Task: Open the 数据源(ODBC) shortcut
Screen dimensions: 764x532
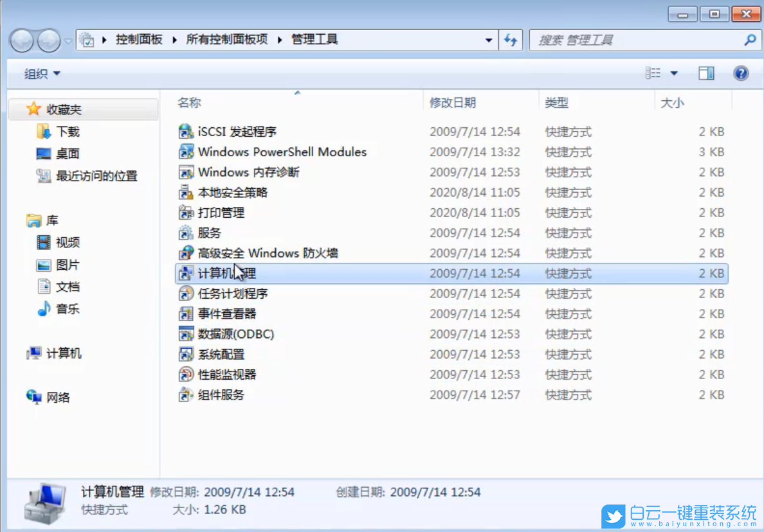Action: pos(235,334)
